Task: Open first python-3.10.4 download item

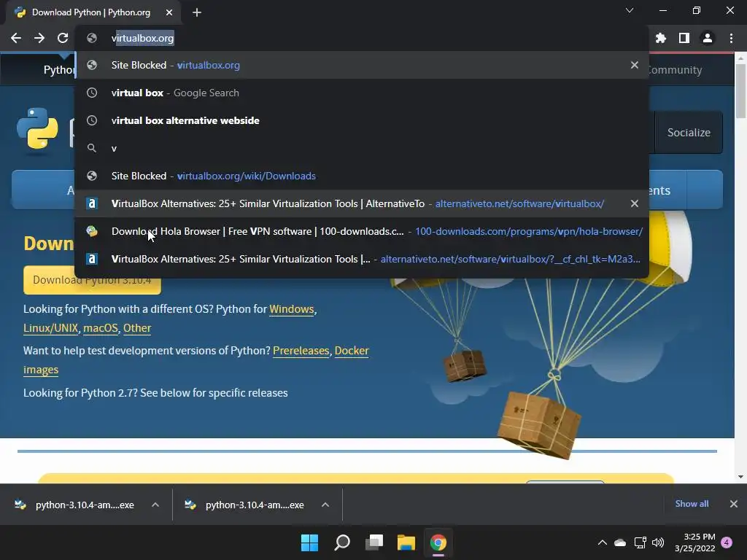Action: coord(75,505)
